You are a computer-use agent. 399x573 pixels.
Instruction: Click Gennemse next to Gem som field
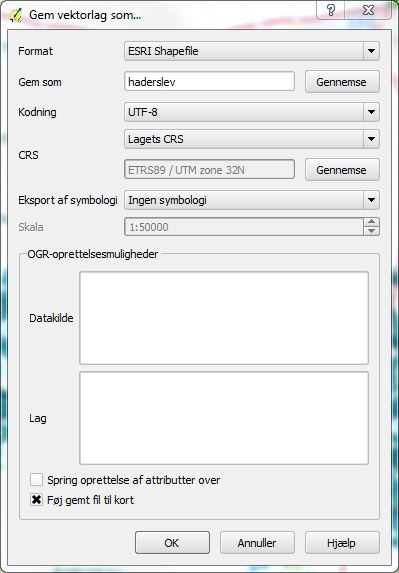coord(342,82)
